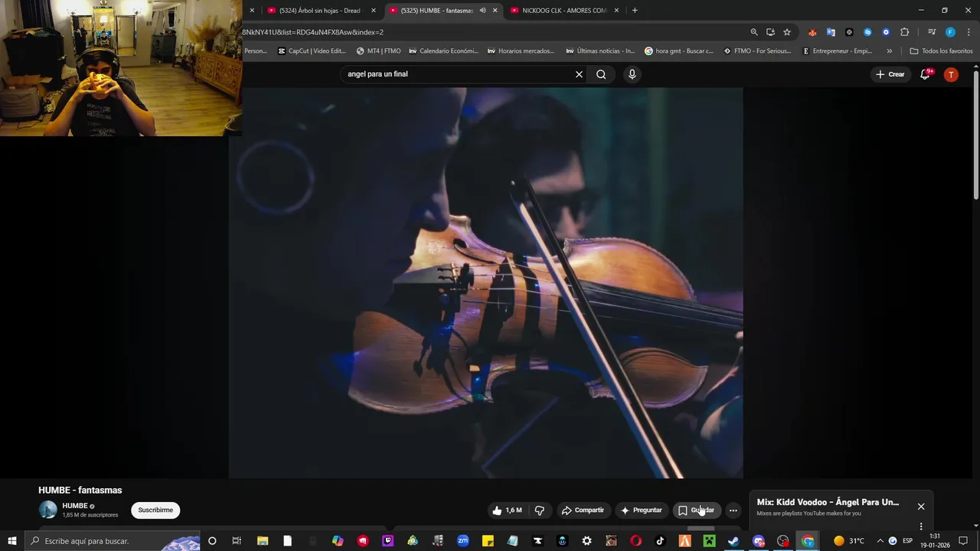The image size is (980, 551).
Task: Share the video via Compartir button
Action: click(583, 510)
